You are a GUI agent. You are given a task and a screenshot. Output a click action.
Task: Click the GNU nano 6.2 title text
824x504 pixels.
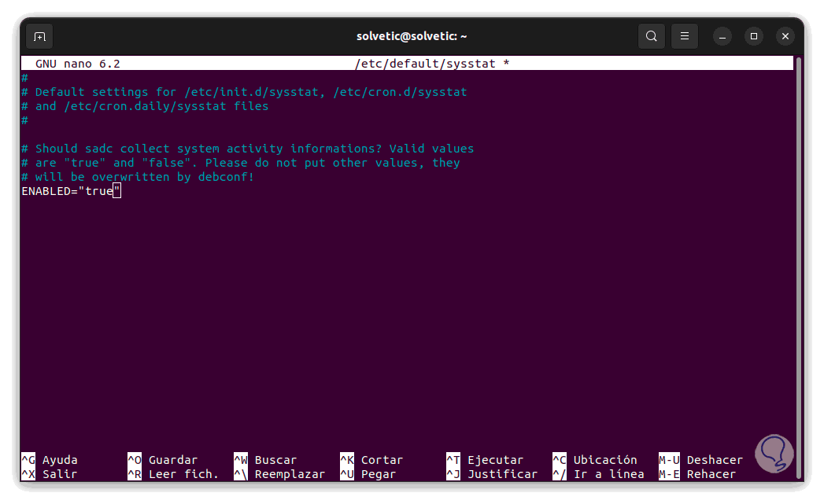click(77, 64)
